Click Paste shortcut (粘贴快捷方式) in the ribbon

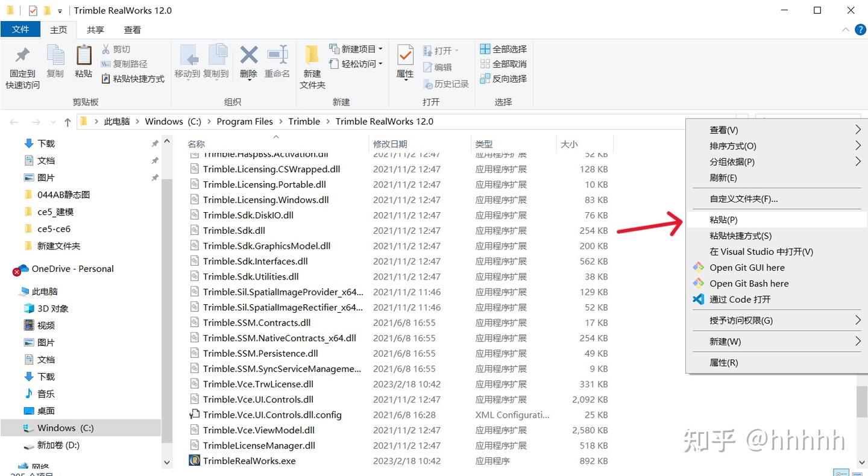coord(133,79)
